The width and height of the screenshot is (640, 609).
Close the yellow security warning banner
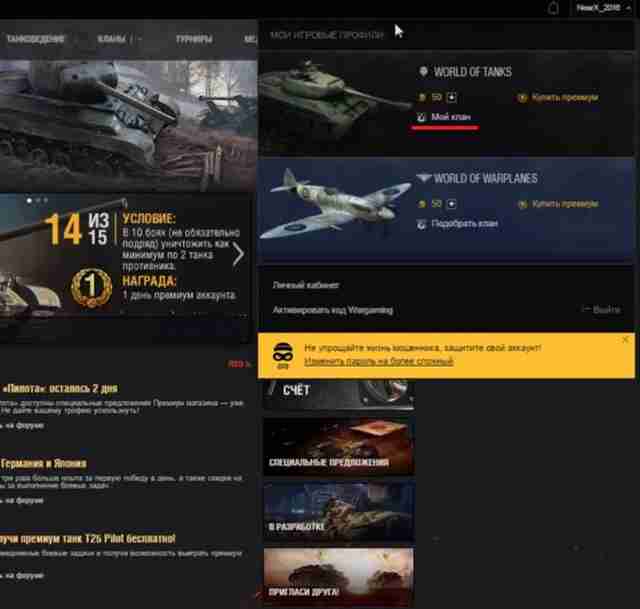coord(625,340)
